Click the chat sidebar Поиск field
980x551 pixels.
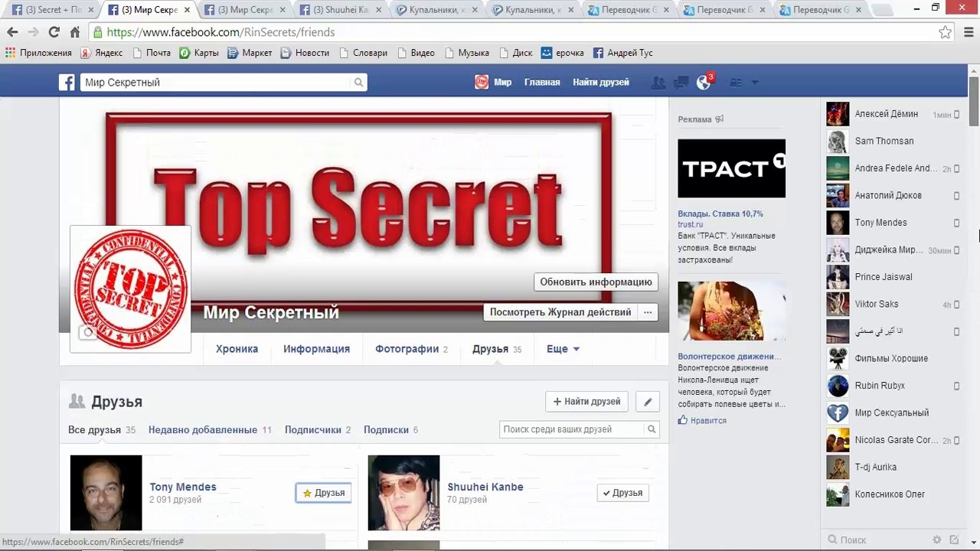coord(877,540)
